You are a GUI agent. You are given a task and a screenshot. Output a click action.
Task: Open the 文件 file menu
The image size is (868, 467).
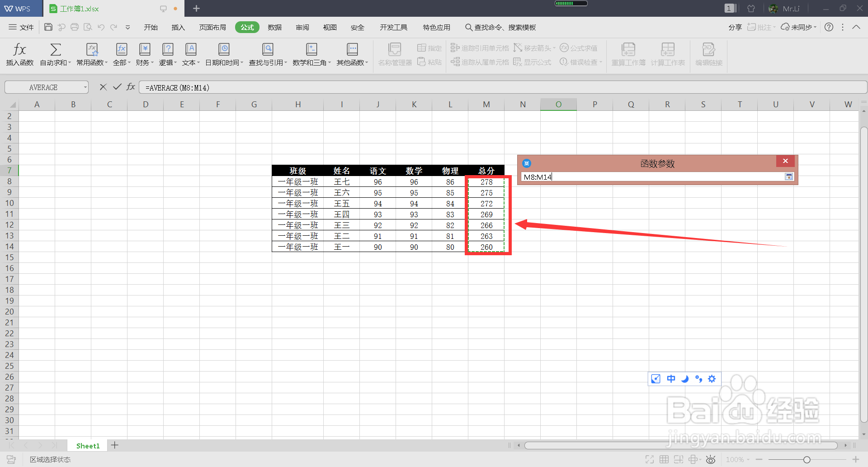(21, 27)
